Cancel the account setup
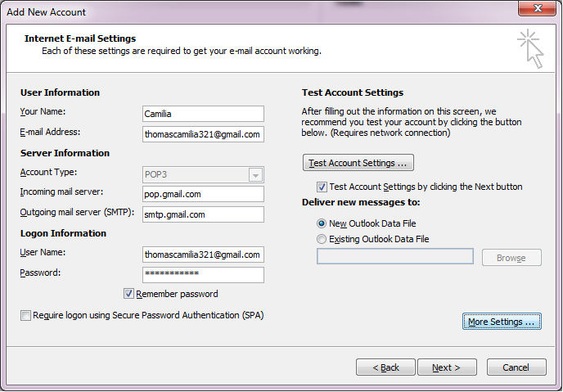563x392 pixels. [516, 367]
